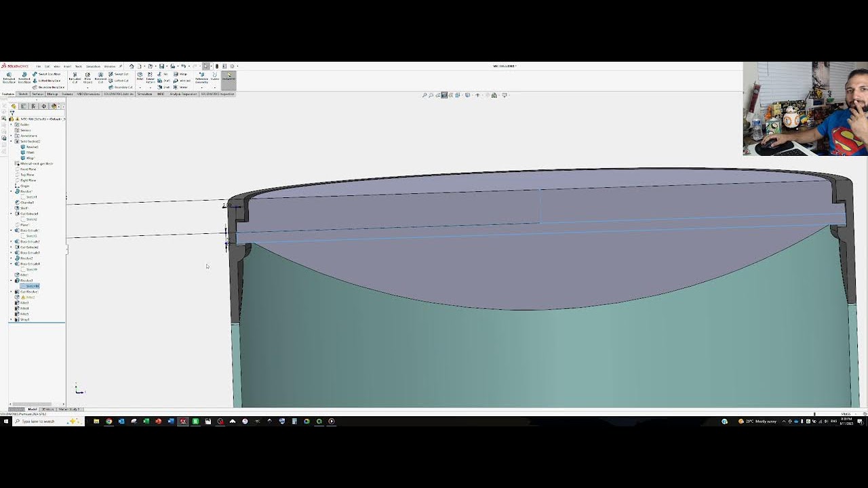Open the Hole Wizard tool
The width and height of the screenshot is (868, 488).
[87, 77]
